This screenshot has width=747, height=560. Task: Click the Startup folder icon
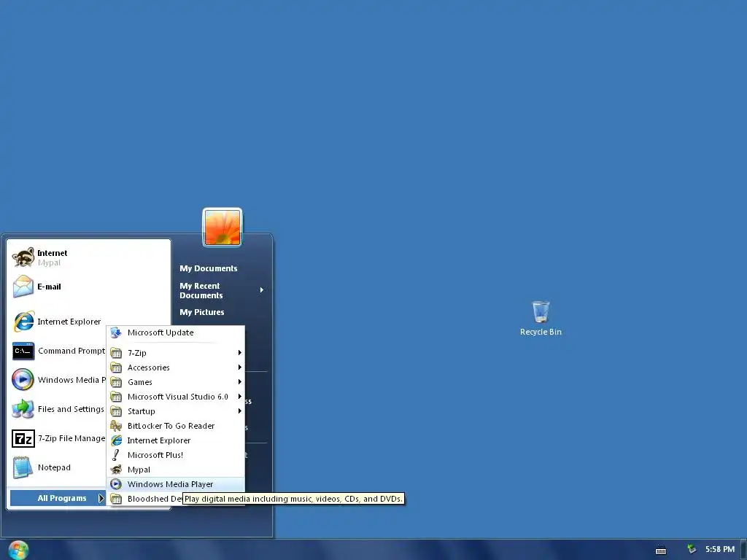(116, 411)
